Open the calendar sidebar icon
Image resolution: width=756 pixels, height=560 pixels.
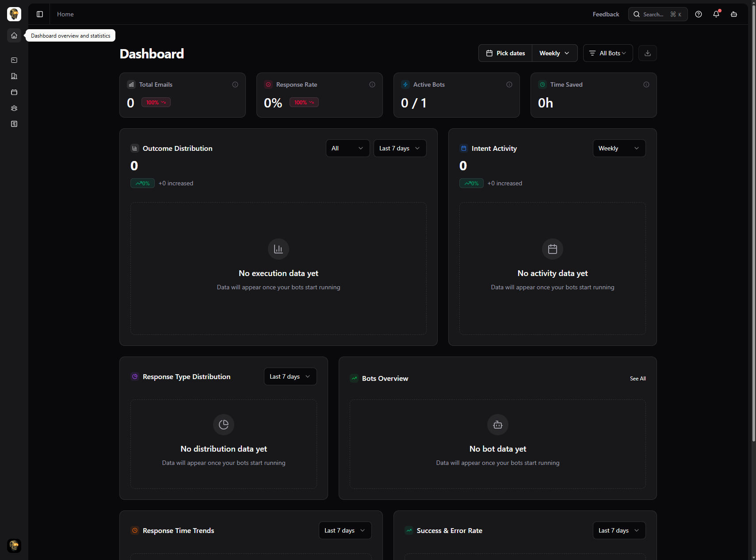(14, 92)
